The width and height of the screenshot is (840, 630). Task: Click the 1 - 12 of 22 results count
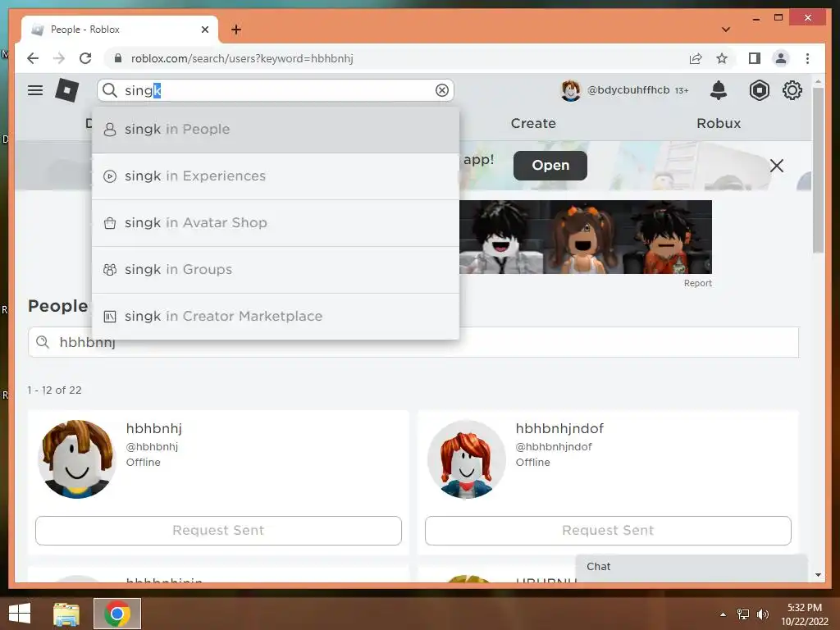(54, 390)
